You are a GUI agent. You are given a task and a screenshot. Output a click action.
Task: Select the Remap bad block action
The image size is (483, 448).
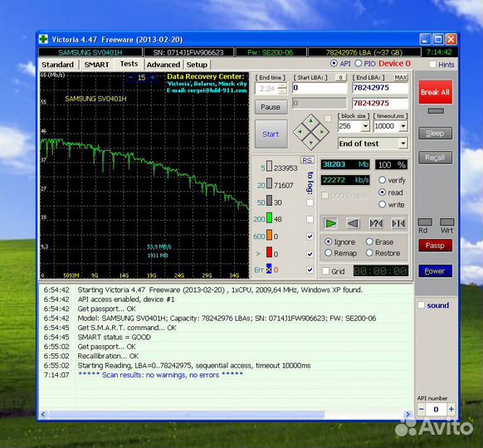[x=329, y=253]
